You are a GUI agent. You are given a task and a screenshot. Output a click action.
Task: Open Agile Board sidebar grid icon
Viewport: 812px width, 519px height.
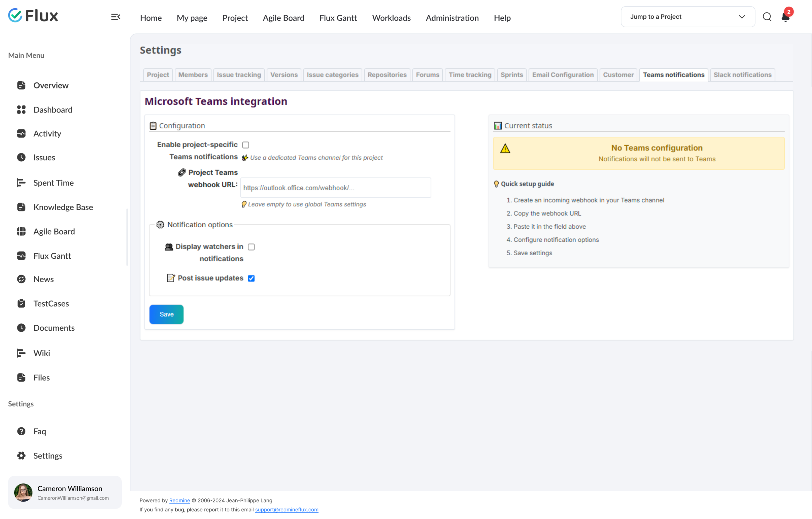tap(21, 231)
